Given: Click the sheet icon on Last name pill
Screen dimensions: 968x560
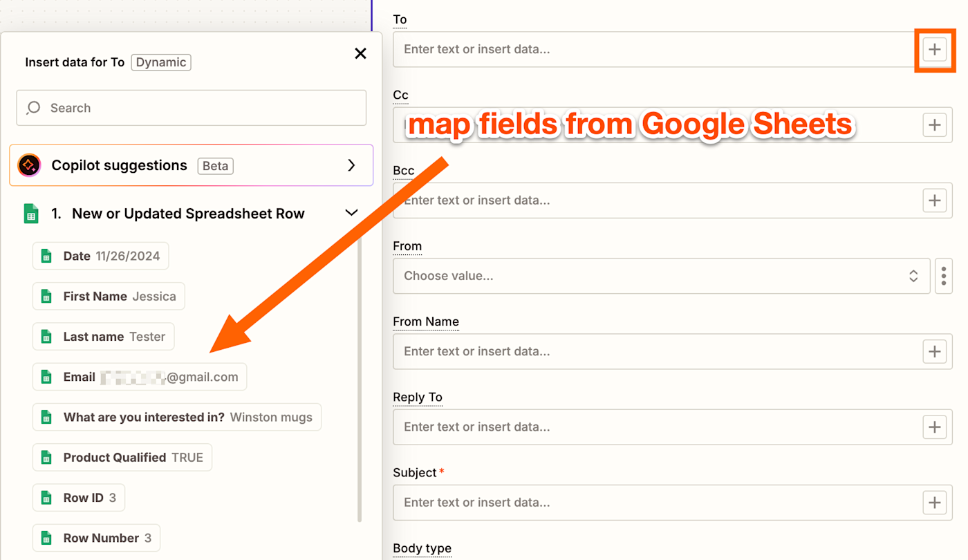Looking at the screenshot, I should tap(46, 337).
